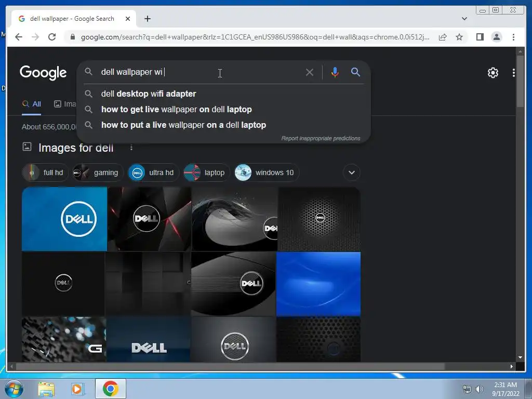The width and height of the screenshot is (532, 399).
Task: Open the blue Dell logo wallpaper
Action: click(x=64, y=219)
